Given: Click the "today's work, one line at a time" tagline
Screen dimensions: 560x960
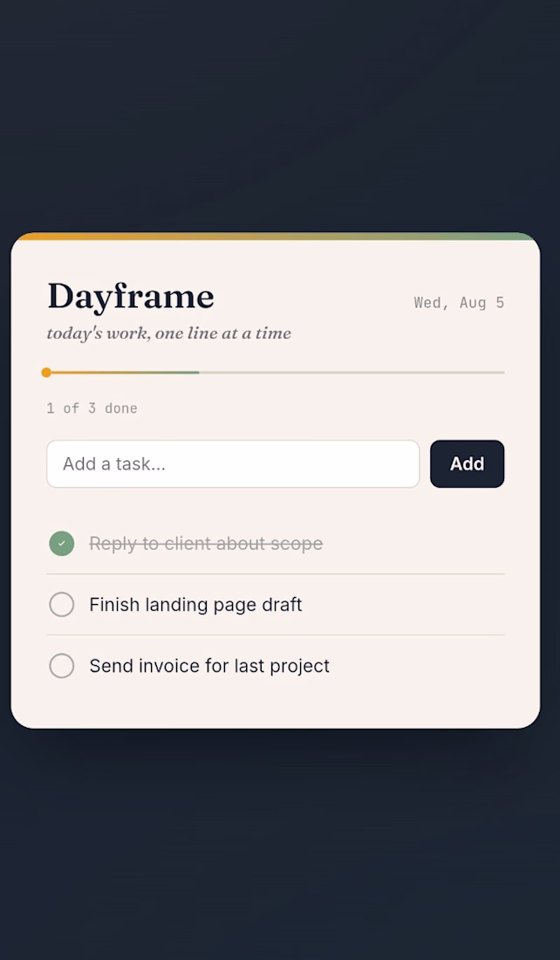Looking at the screenshot, I should 169,333.
